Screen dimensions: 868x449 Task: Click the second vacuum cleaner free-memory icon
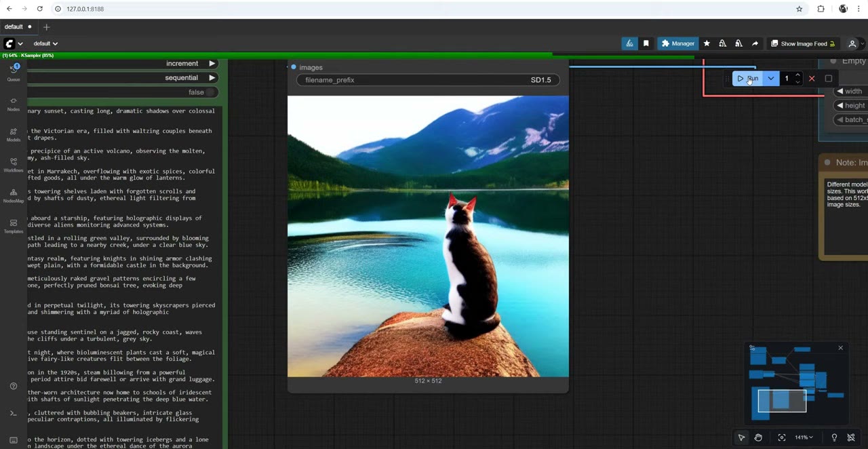[738, 43]
